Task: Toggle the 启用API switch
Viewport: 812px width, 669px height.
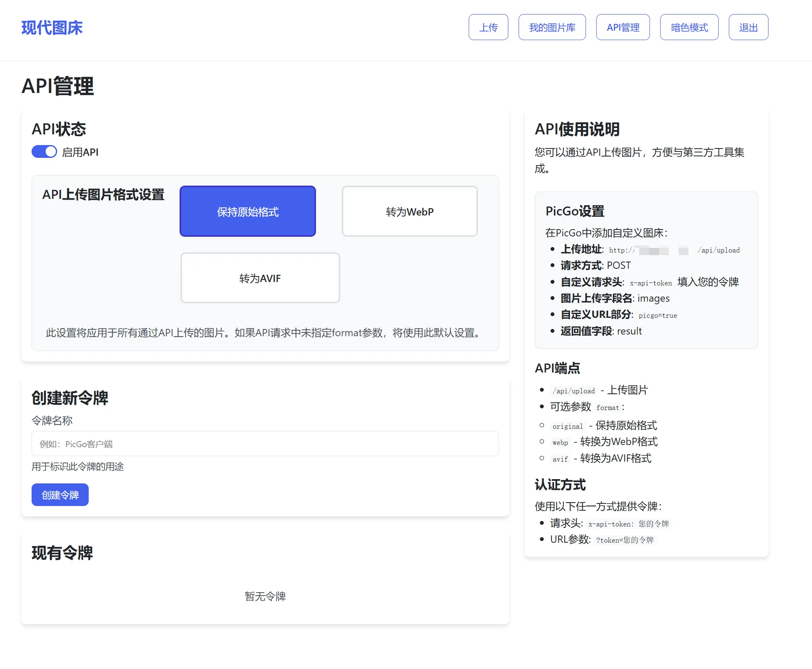Action: pyautogui.click(x=44, y=152)
